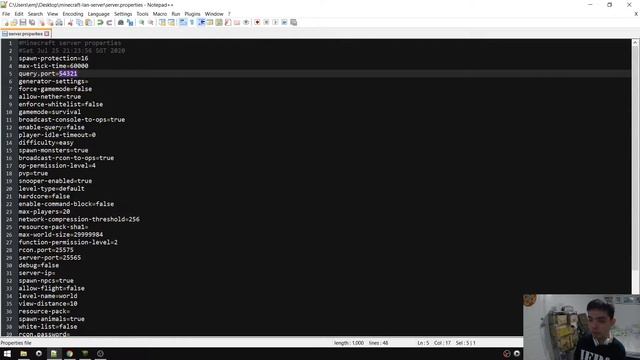Open File Explorer from the taskbar
640x360 pixels.
point(24,354)
